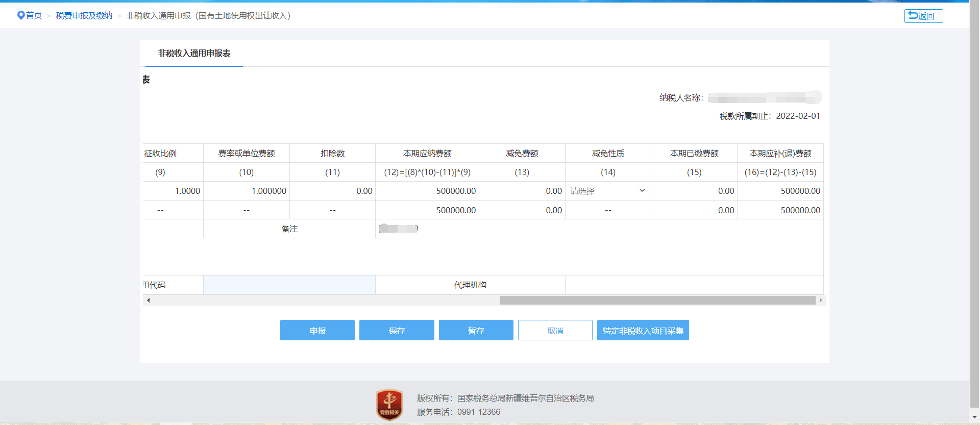Click first-row 本期已缴费额 value 0.00
The width and height of the screenshot is (980, 425).
click(x=726, y=191)
